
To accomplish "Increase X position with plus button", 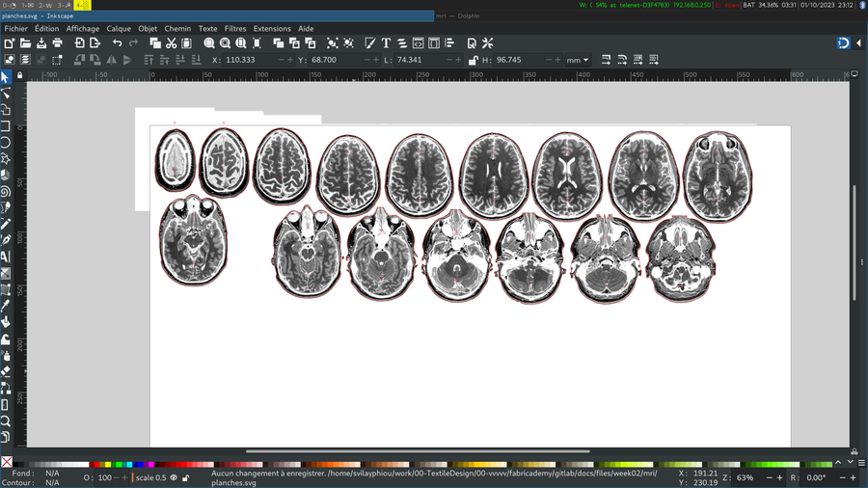I will pos(289,60).
